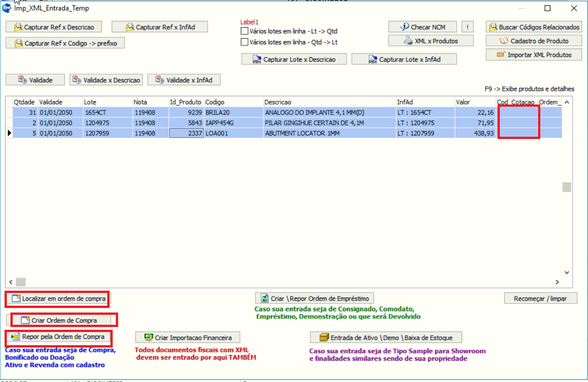Click the exclamation mark button
The image size is (588, 382).
coord(468,27)
